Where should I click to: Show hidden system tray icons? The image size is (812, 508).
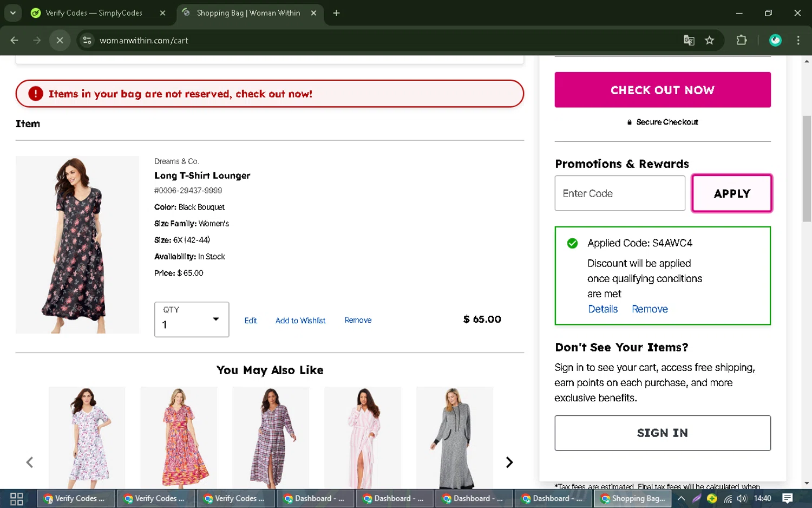click(x=681, y=499)
